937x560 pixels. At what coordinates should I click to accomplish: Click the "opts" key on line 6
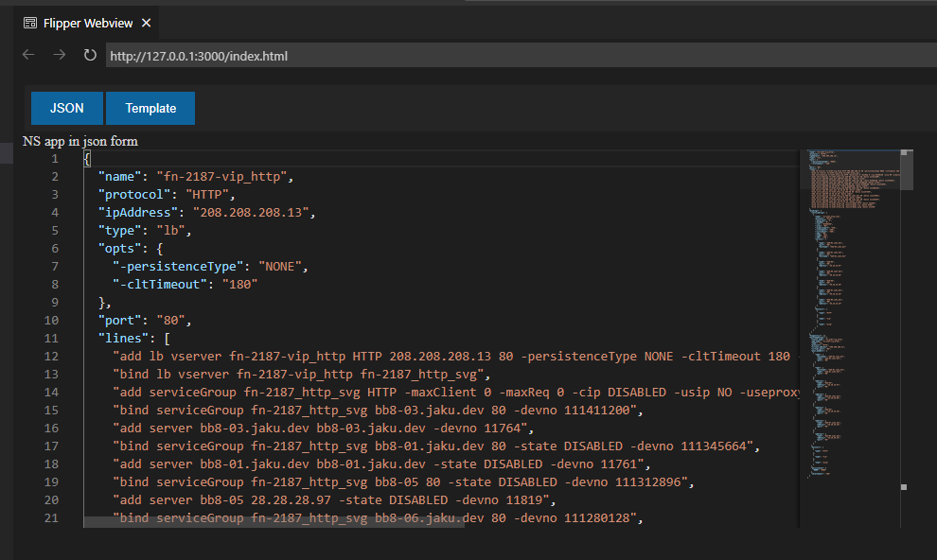(x=120, y=249)
